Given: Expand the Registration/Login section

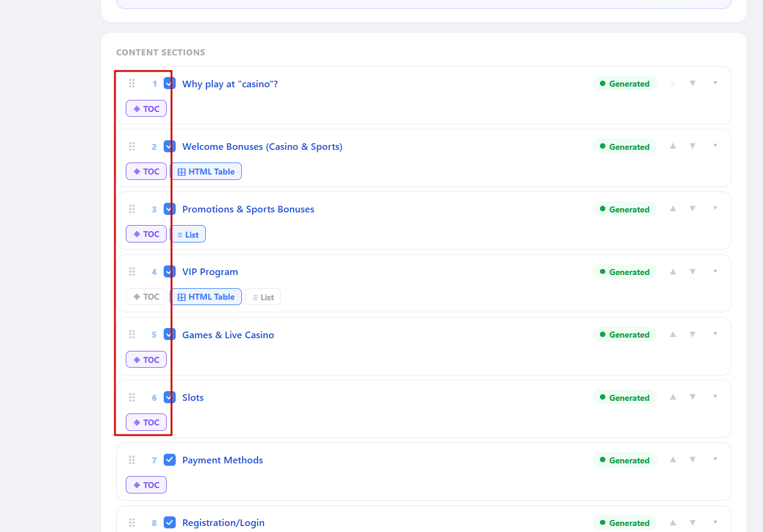Looking at the screenshot, I should point(715,522).
